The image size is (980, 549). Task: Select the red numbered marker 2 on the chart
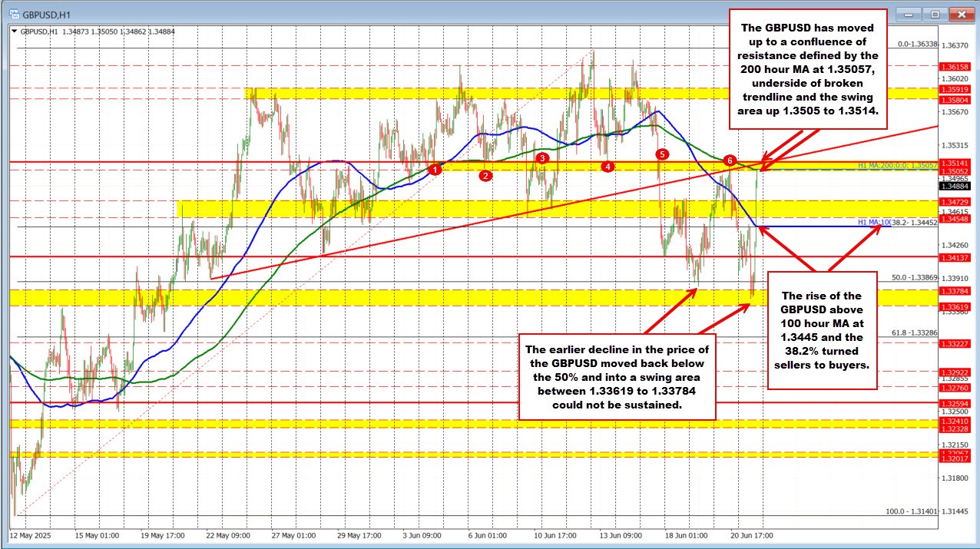pos(485,175)
